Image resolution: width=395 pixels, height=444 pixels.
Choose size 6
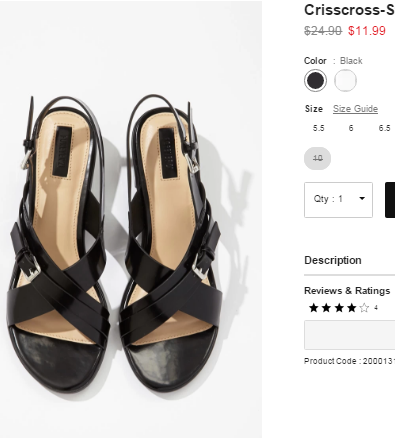351,128
